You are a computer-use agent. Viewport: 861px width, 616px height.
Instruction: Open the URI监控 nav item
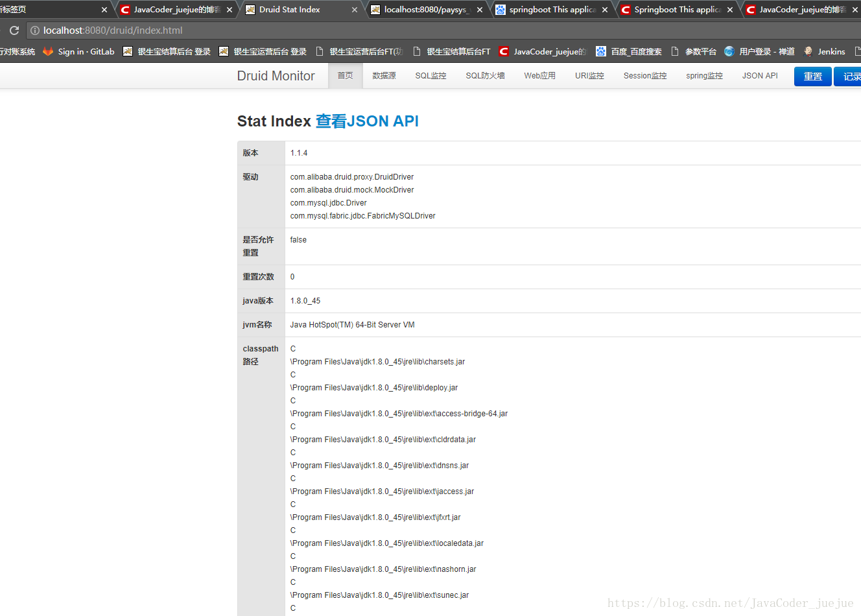[589, 76]
